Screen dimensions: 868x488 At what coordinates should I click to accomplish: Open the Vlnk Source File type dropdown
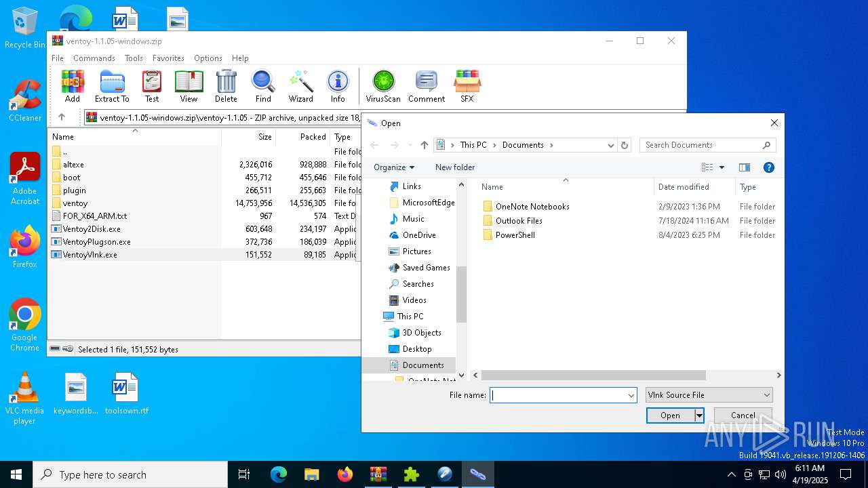pyautogui.click(x=709, y=395)
